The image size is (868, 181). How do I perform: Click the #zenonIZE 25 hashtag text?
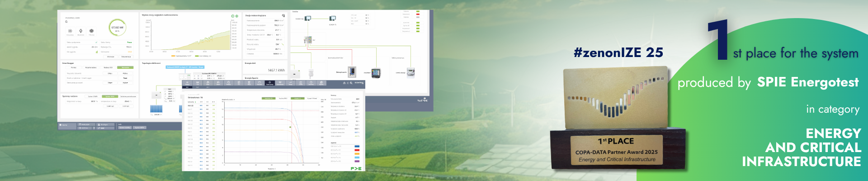click(618, 52)
